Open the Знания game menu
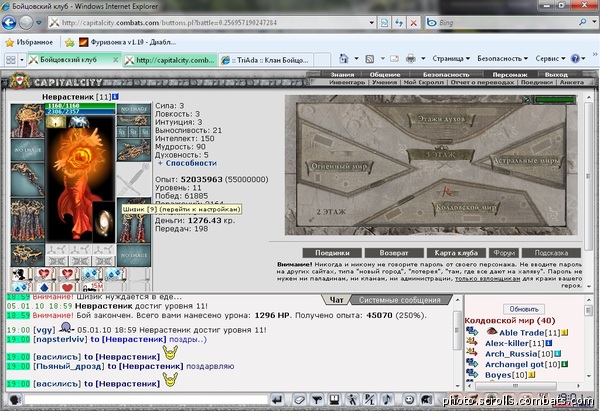Viewport: 600px width, 411px height. click(342, 74)
